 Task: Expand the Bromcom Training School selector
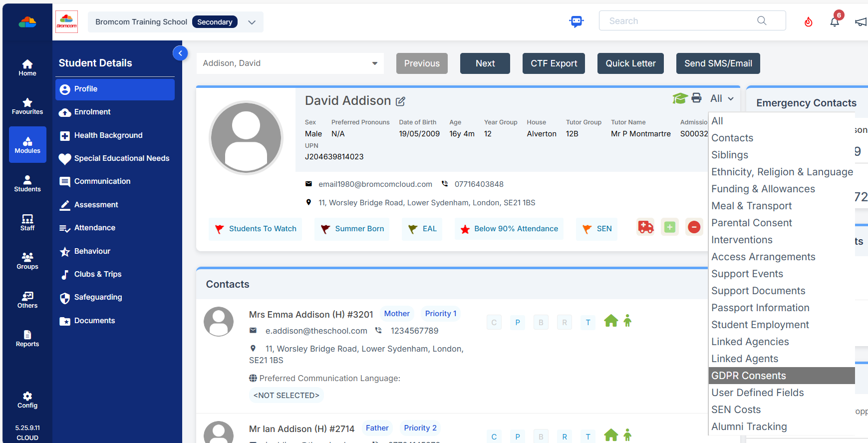[252, 22]
